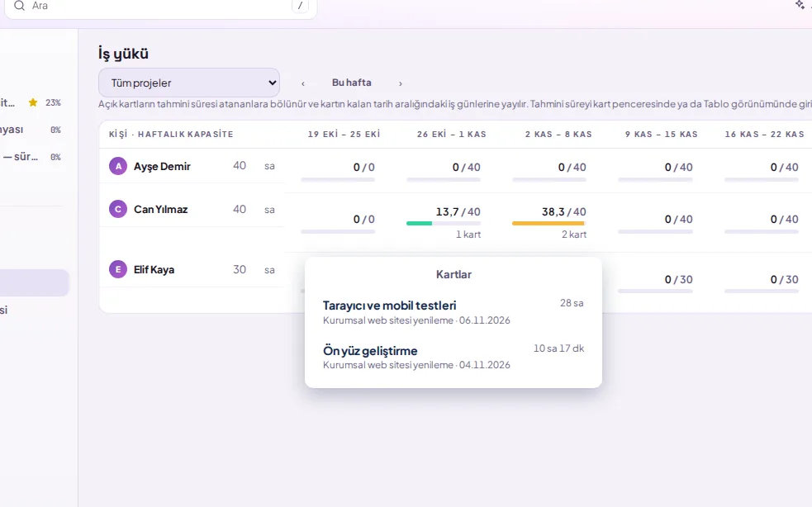The image size is (812, 507).
Task: Click the yellow star favorite icon
Action: (x=33, y=102)
